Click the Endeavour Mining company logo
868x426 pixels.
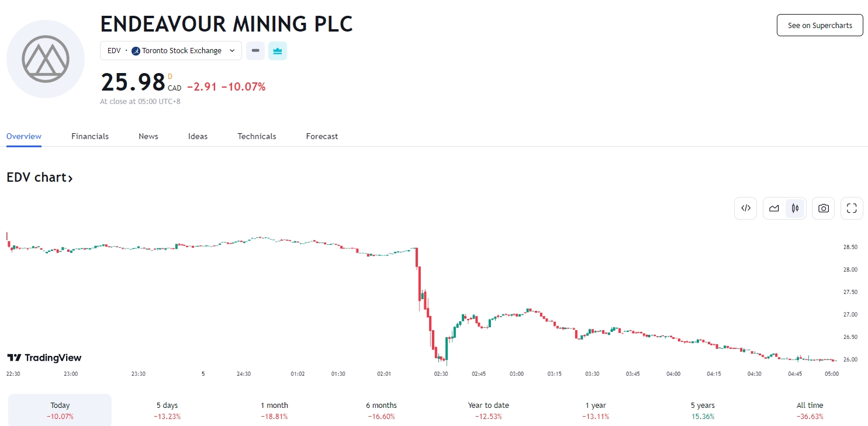pos(45,59)
